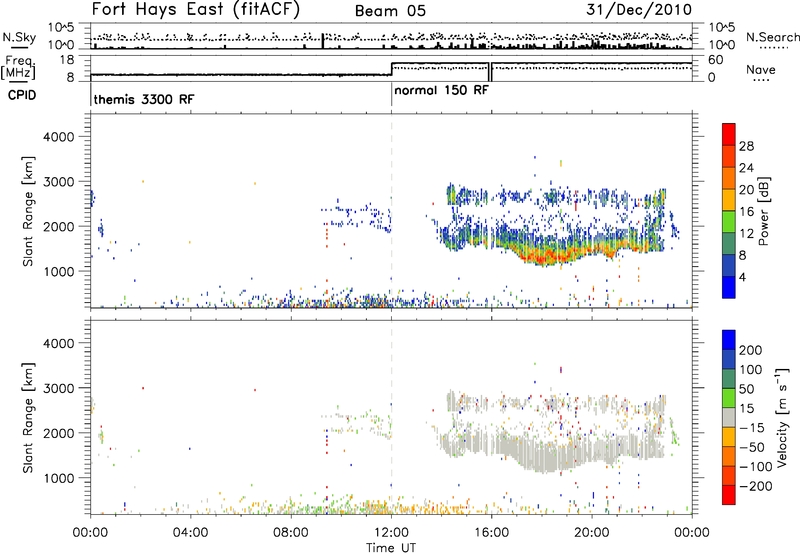Click the "28" tick on the power colorbar
Image resolution: width=800 pixels, height=554 pixels.
point(746,146)
